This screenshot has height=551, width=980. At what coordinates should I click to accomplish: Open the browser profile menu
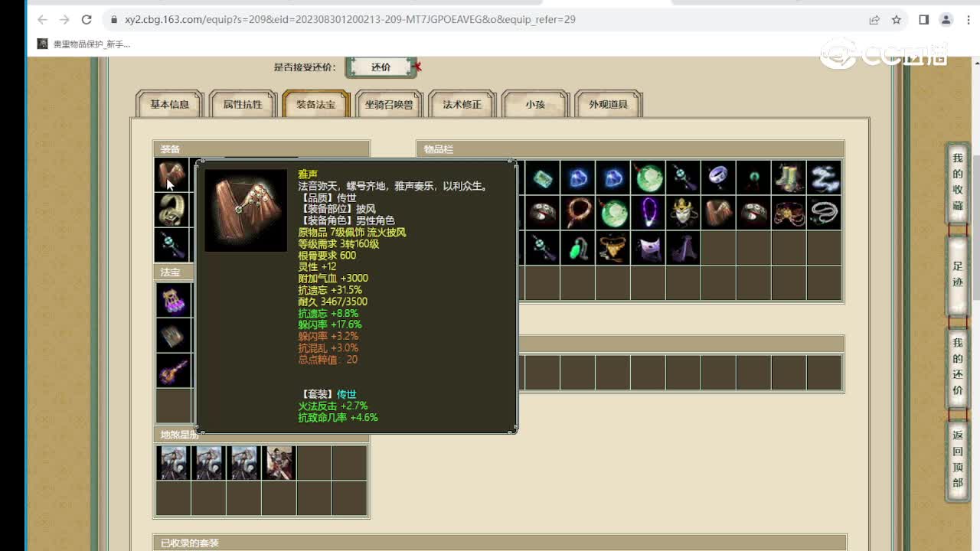[946, 20]
